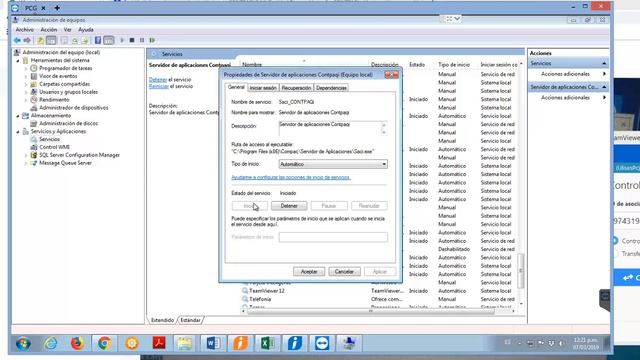The height and width of the screenshot is (360, 640).
Task: Click the Cancelar button
Action: point(344,271)
